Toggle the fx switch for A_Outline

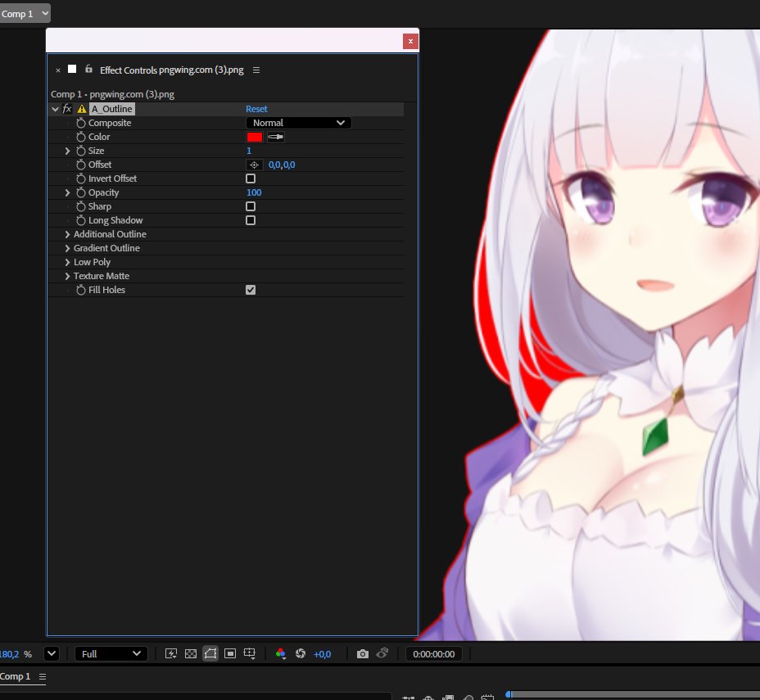[x=67, y=109]
